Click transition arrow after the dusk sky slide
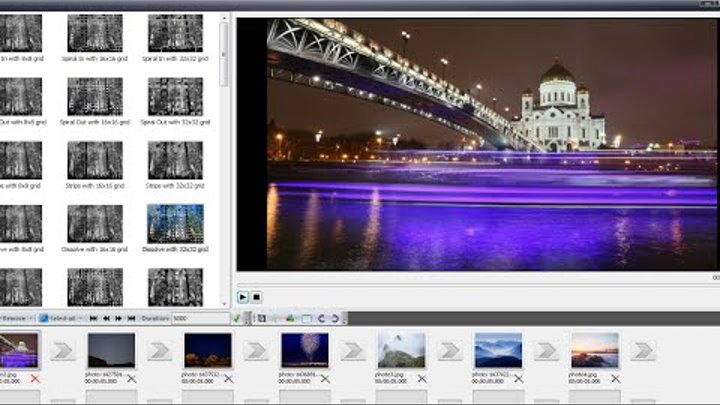The height and width of the screenshot is (405, 720). point(159,351)
